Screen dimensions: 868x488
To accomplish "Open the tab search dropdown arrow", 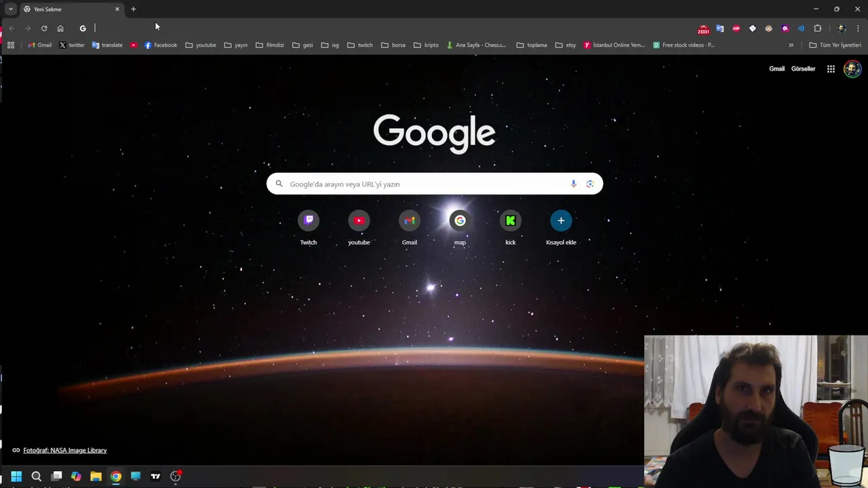I will (x=10, y=9).
